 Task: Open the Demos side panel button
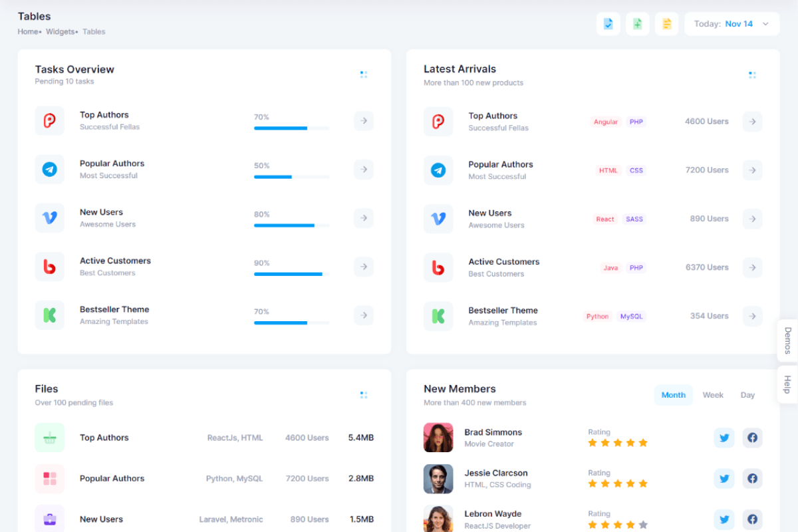[787, 340]
